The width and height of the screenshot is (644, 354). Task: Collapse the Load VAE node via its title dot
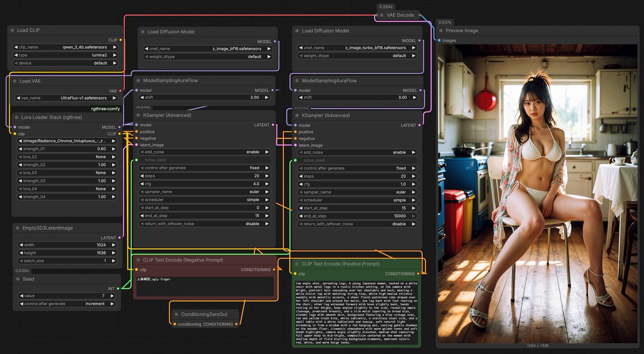pos(15,82)
